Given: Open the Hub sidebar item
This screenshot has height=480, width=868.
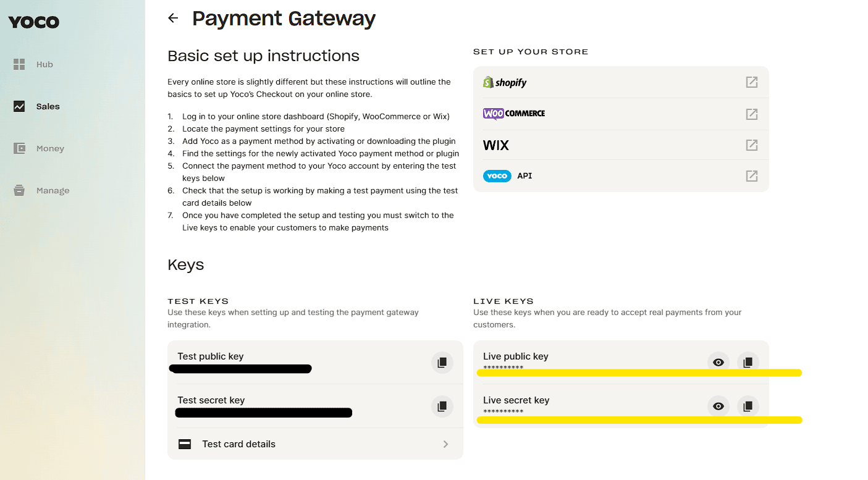Looking at the screenshot, I should point(44,64).
